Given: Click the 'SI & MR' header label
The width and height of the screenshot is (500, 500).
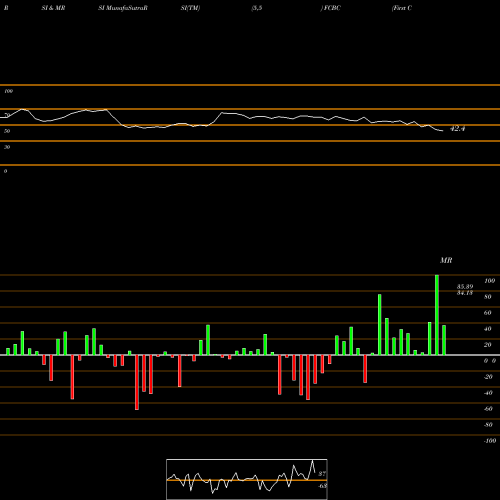Looking at the screenshot, I should 53,8.
